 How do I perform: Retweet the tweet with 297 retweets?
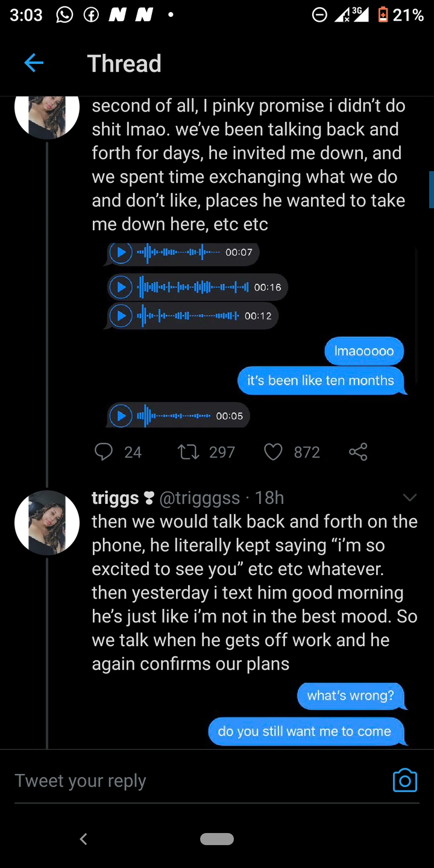(189, 451)
